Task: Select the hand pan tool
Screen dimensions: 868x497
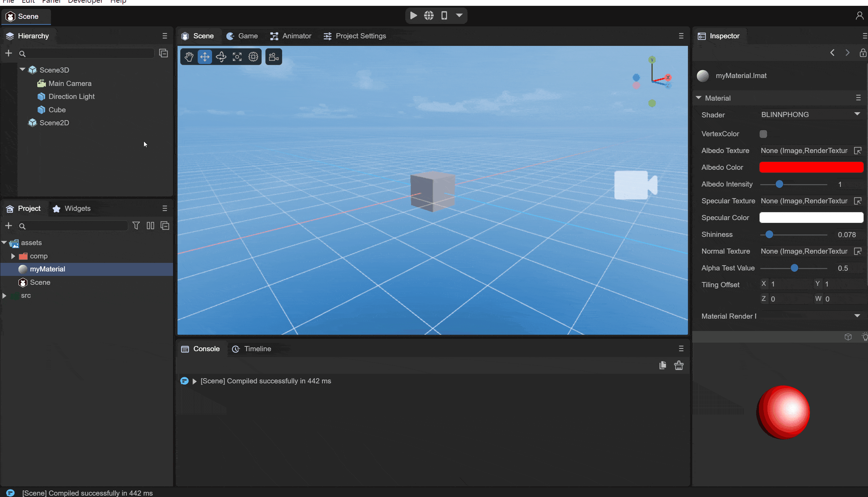Action: pos(189,56)
